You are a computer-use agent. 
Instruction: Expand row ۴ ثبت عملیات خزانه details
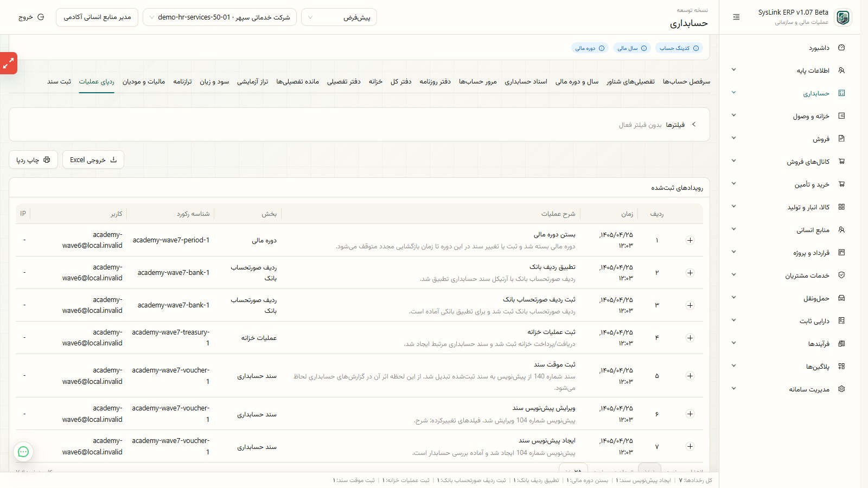click(690, 338)
